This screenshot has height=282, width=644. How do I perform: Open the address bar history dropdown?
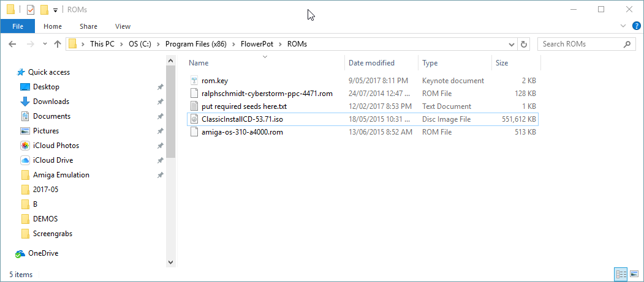click(x=512, y=44)
